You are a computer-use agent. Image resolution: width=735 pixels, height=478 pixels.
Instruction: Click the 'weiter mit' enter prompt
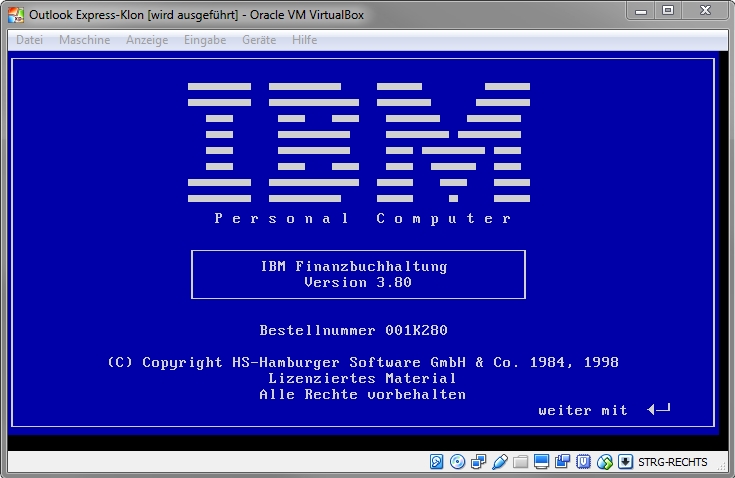[605, 410]
